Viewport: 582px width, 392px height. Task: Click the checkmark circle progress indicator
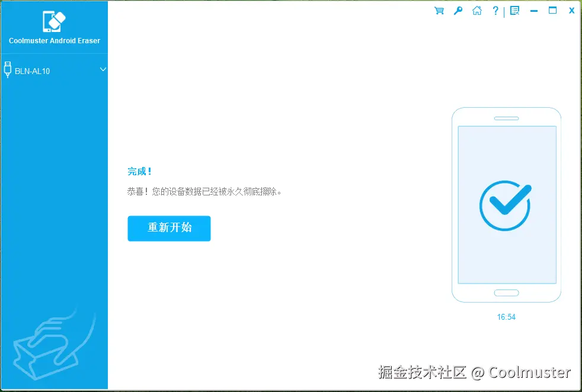pos(504,205)
